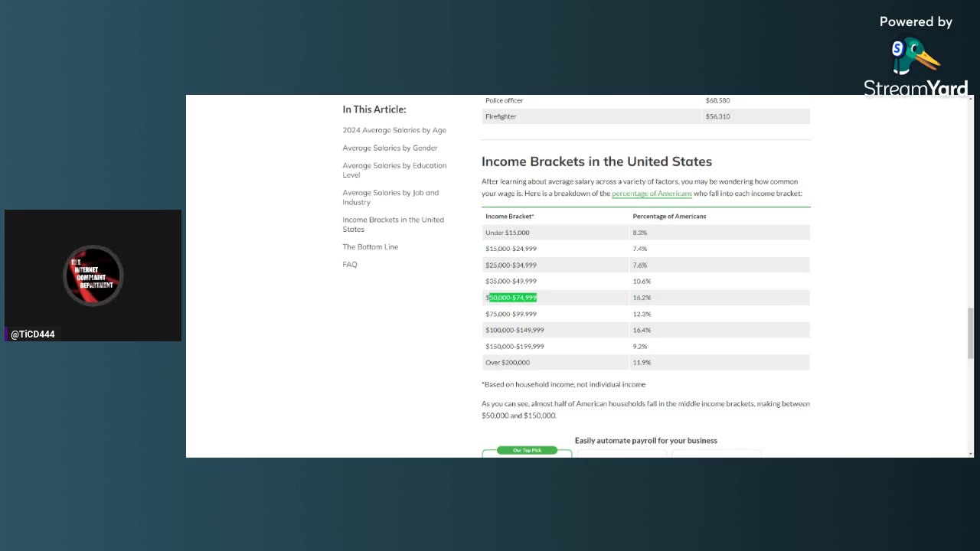980x551 pixels.
Task: Follow the 'percentage of Americans' hyperlink
Action: [x=652, y=194]
